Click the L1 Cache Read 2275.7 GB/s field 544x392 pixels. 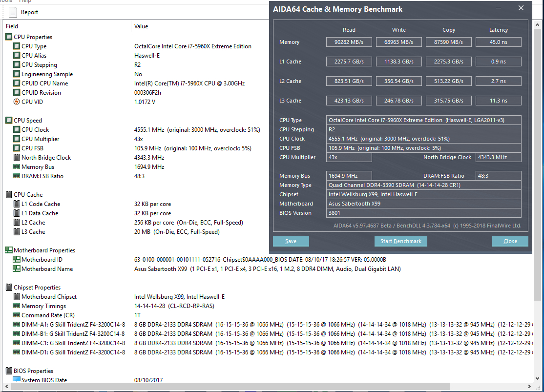(x=349, y=62)
